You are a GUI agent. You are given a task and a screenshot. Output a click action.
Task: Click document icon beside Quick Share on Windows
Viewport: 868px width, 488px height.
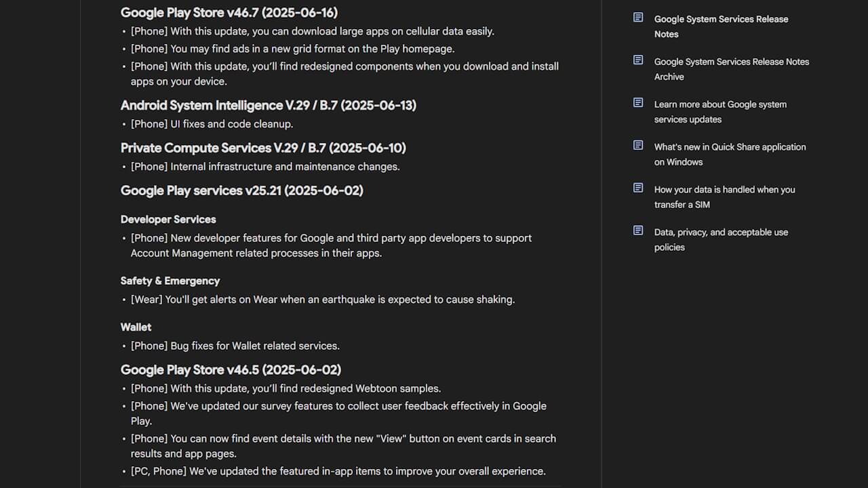click(638, 145)
